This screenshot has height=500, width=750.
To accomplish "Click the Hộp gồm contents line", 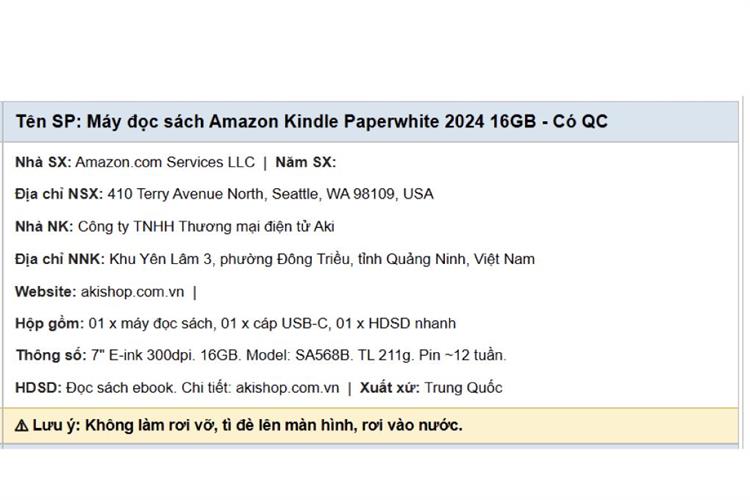I will (x=235, y=323).
